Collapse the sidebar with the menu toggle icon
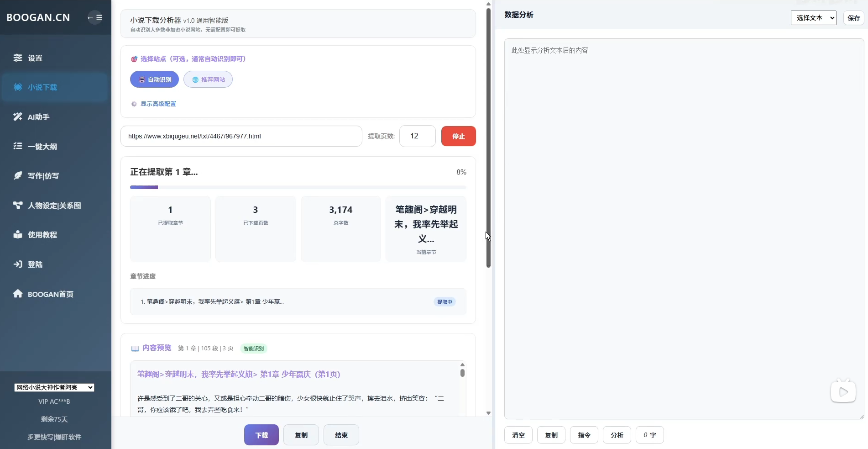Image resolution: width=868 pixels, height=449 pixels. (95, 18)
